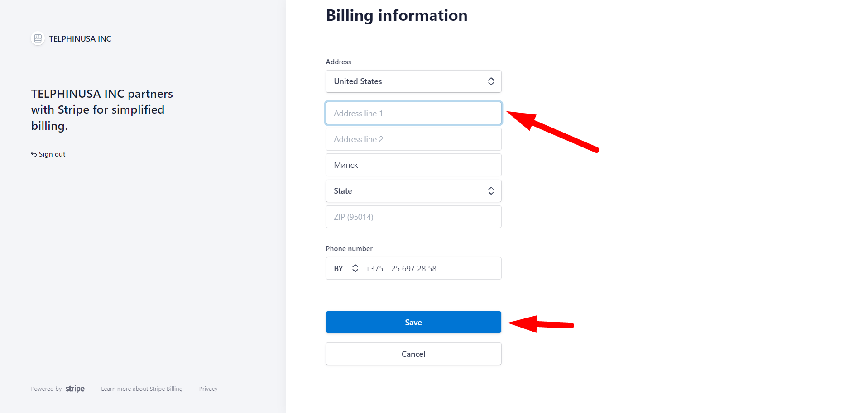Open the Privacy link

tap(208, 389)
